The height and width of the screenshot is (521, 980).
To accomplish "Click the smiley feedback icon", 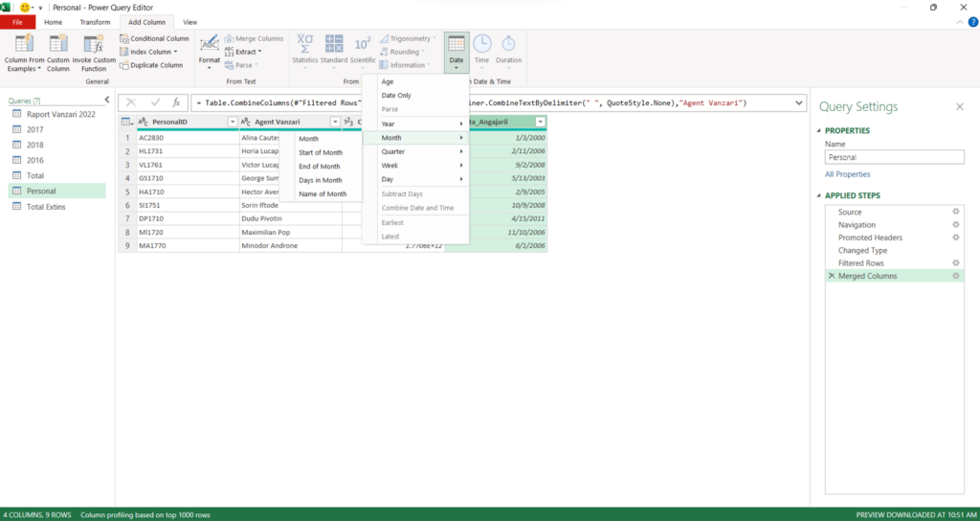I will coord(25,8).
